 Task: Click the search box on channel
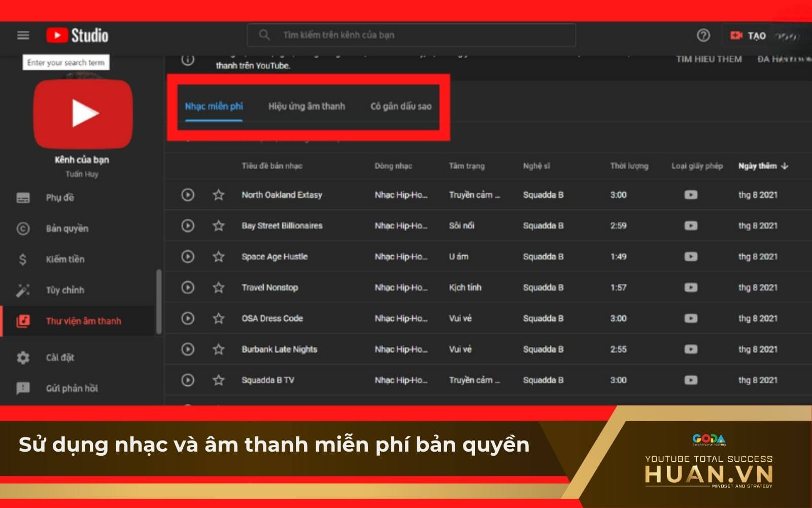pyautogui.click(x=411, y=35)
